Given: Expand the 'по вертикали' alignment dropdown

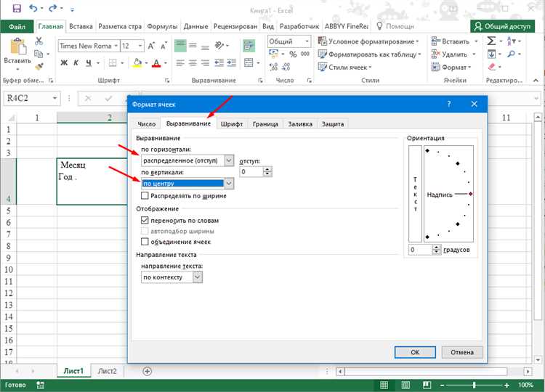Looking at the screenshot, I should [230, 184].
